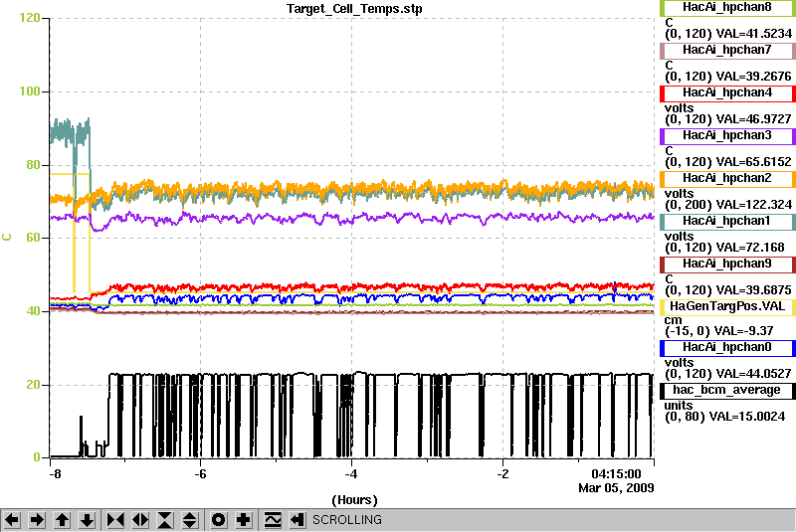Click the 60 tick on the y-axis
Screen dimensions: 796x532
pyautogui.click(x=33, y=238)
